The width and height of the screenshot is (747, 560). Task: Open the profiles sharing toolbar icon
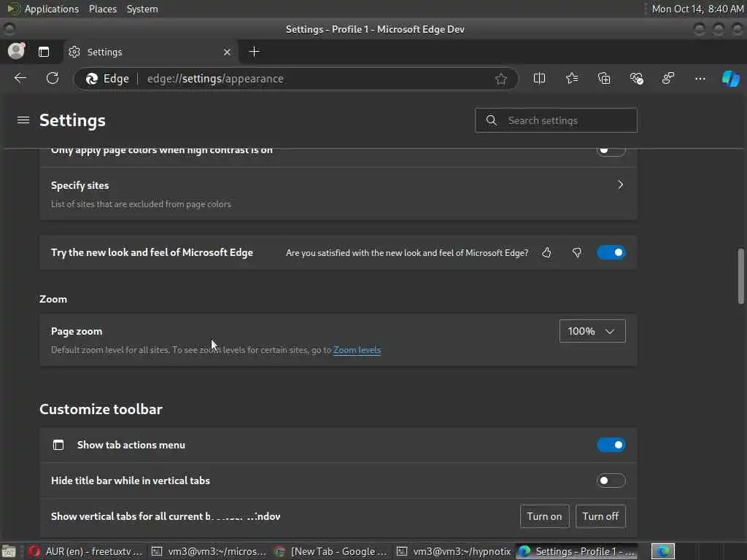(668, 78)
